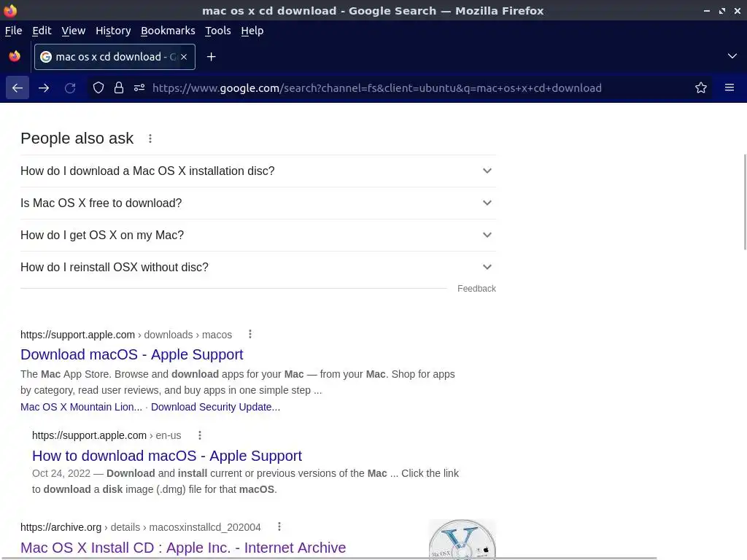Click the browser Back arrow button

tap(18, 88)
